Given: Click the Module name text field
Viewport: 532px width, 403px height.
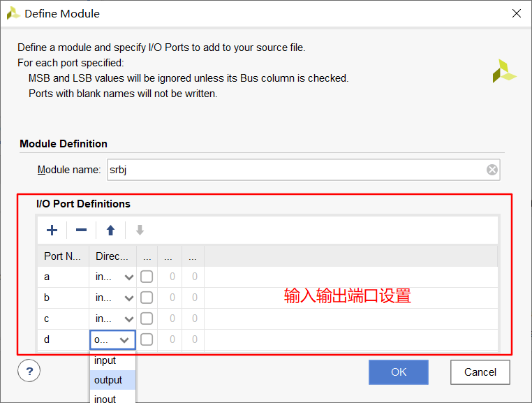Looking at the screenshot, I should click(x=293, y=170).
